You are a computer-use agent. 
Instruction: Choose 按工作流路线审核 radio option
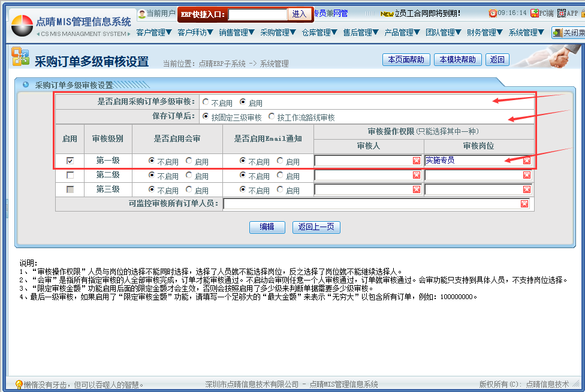[272, 117]
